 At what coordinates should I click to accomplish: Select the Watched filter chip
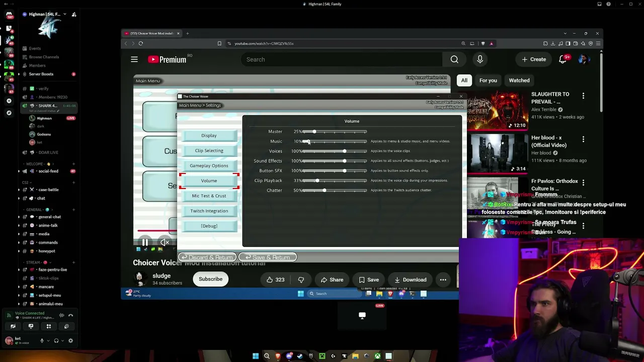[x=519, y=80]
